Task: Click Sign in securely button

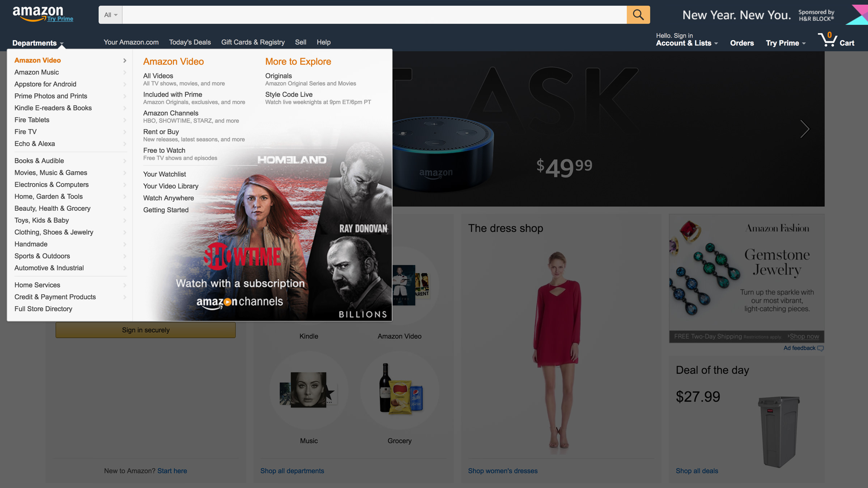Action: (145, 330)
